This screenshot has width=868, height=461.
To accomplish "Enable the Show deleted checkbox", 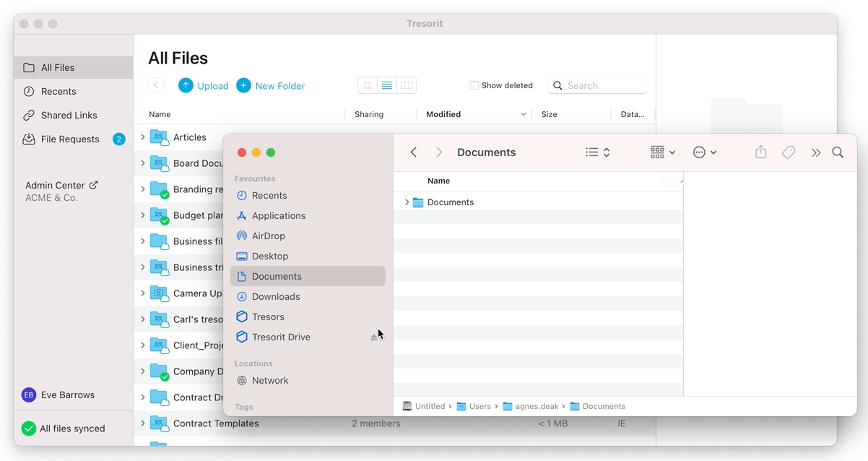I will tap(474, 85).
